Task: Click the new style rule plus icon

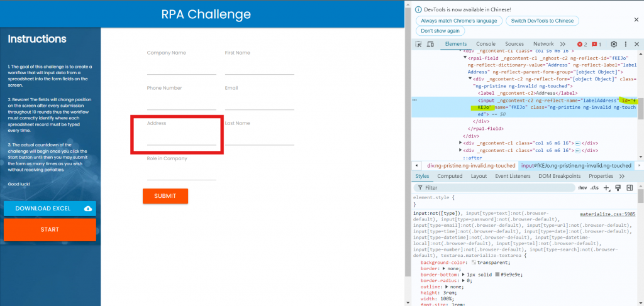Action: tap(607, 188)
